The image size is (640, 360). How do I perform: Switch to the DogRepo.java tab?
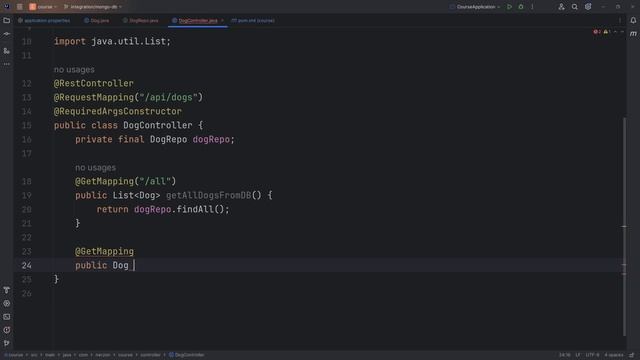pos(140,20)
